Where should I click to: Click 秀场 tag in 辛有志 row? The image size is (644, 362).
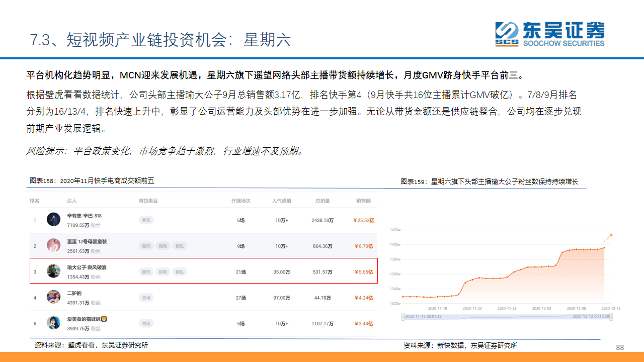point(146,220)
